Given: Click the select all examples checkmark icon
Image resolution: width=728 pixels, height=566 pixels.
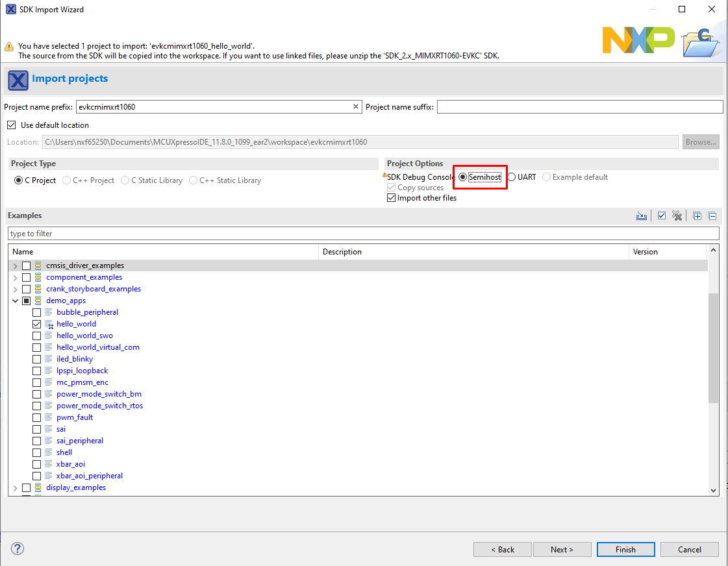Looking at the screenshot, I should 662,216.
